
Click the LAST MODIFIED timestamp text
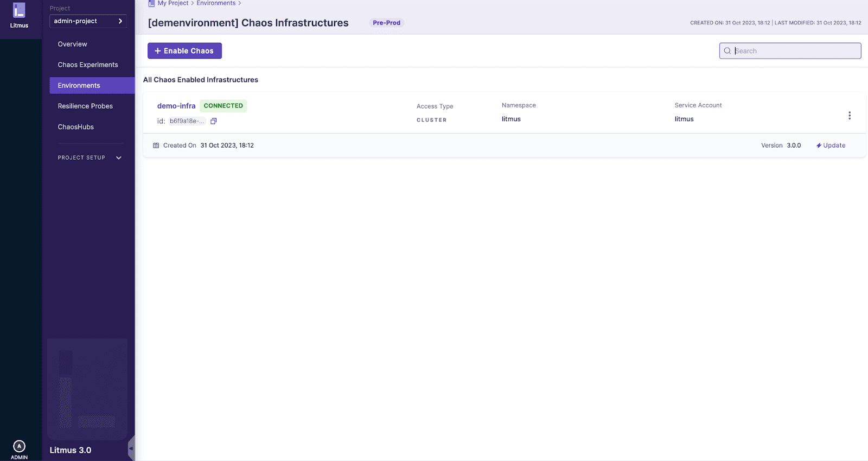[x=818, y=23]
